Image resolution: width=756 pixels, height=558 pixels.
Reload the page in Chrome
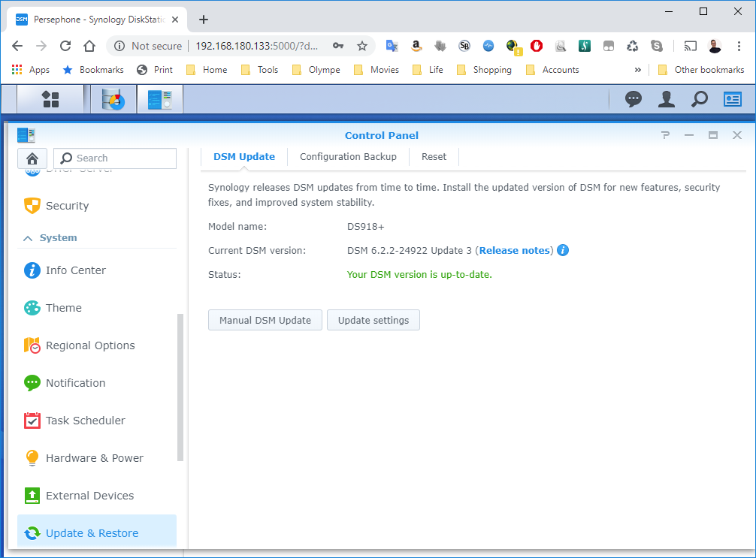click(65, 47)
